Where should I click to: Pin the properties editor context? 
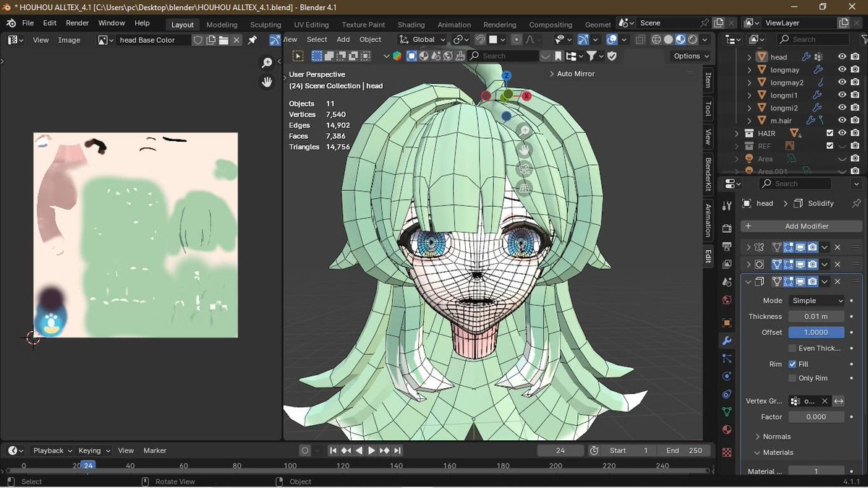point(856,203)
